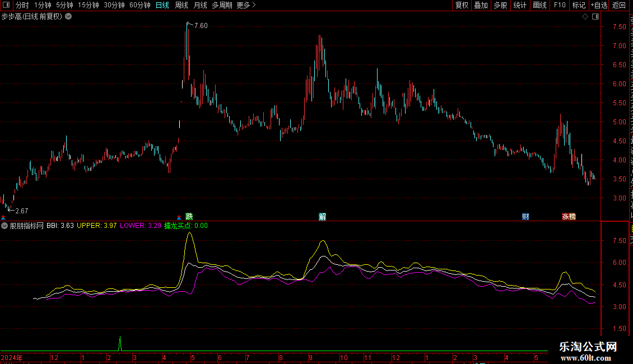The image size is (633, 364).
Task: Click the 标记 mark button
Action: [579, 5]
